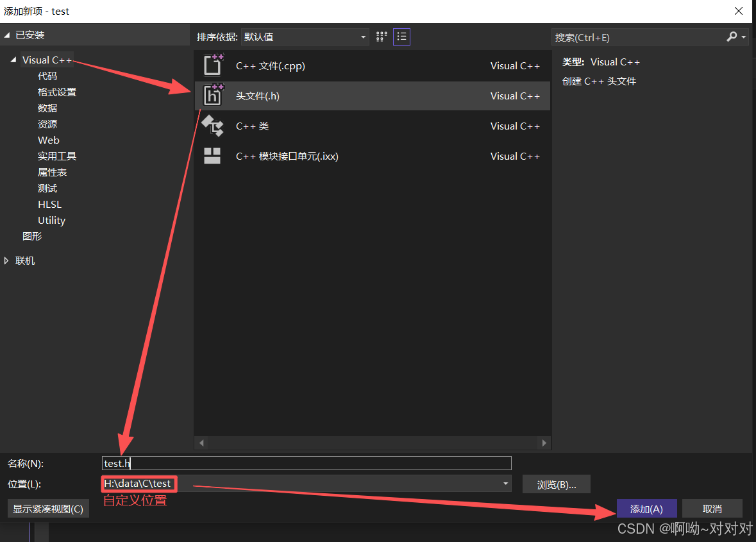Open the search scope dropdown arrow

[x=743, y=37]
